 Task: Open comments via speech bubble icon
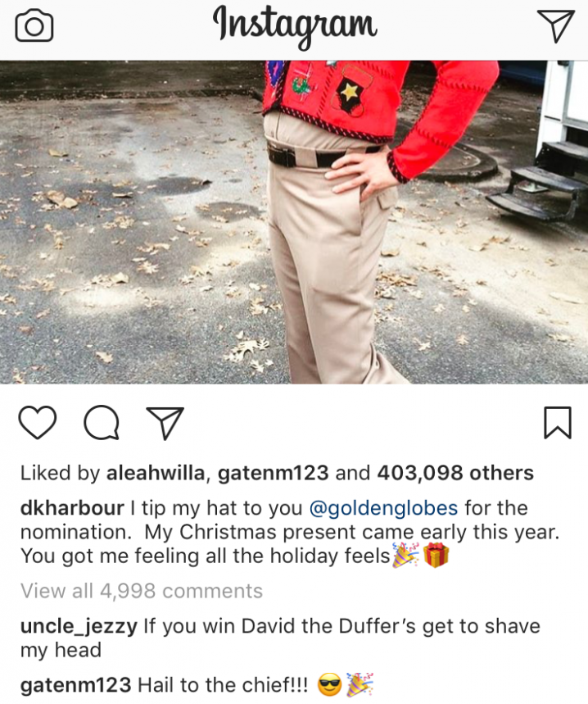(x=102, y=422)
